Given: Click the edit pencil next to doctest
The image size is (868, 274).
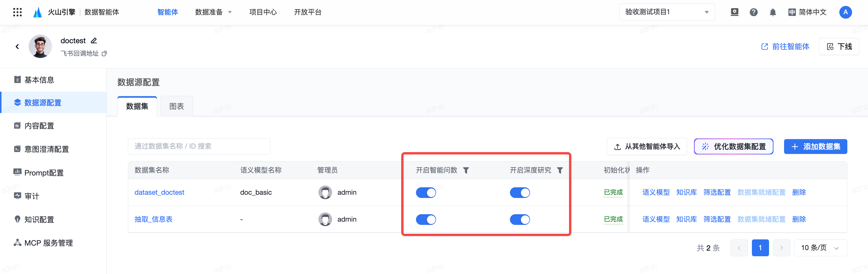Looking at the screenshot, I should 94,41.
